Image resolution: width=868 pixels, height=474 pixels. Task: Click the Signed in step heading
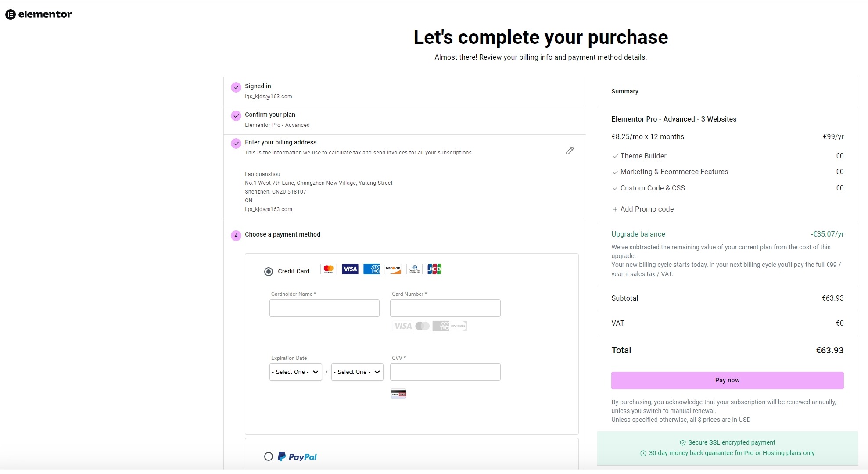point(258,86)
